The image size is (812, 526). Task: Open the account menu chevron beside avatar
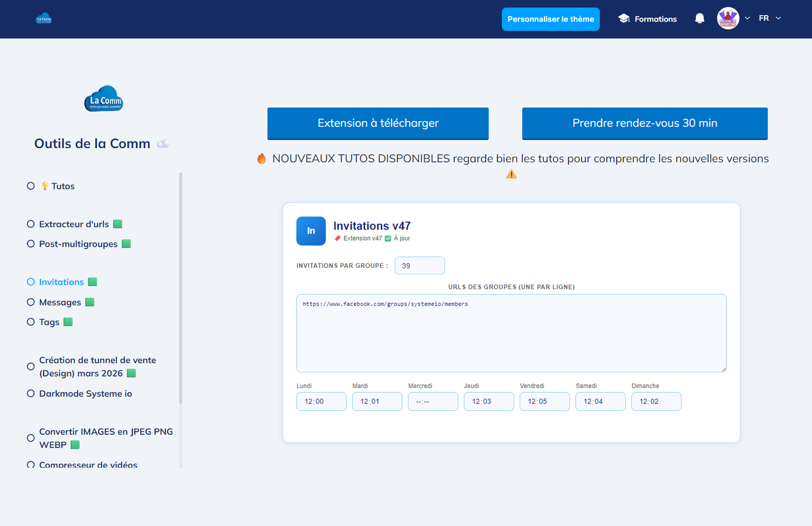coord(748,18)
